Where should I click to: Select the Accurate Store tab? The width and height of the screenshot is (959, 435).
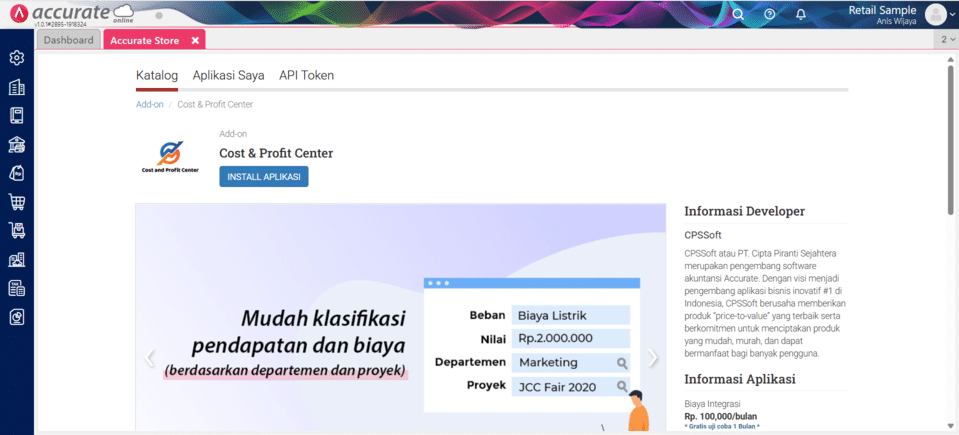pos(145,40)
